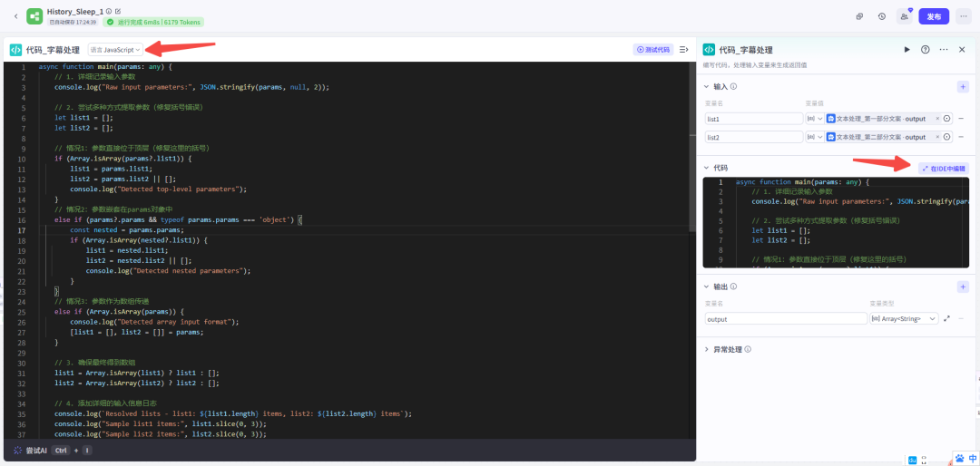Viewport: 980px width, 466px height.
Task: Go back using the top-left arrow
Action: coord(15,15)
